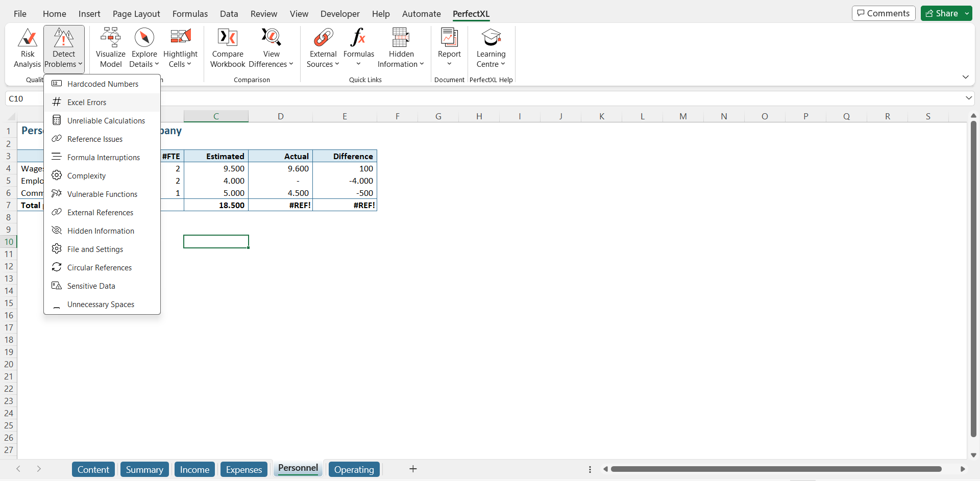
Task: Switch to the Summary sheet tab
Action: [144, 469]
